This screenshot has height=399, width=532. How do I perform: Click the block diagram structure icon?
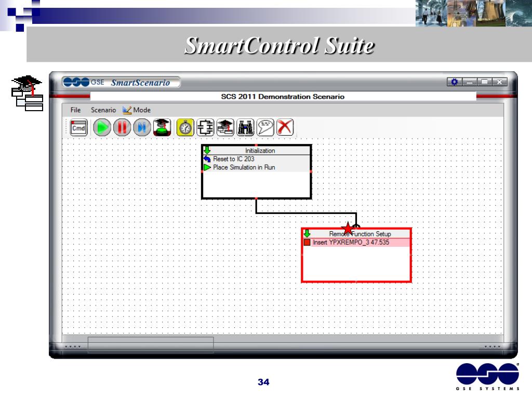tap(205, 128)
